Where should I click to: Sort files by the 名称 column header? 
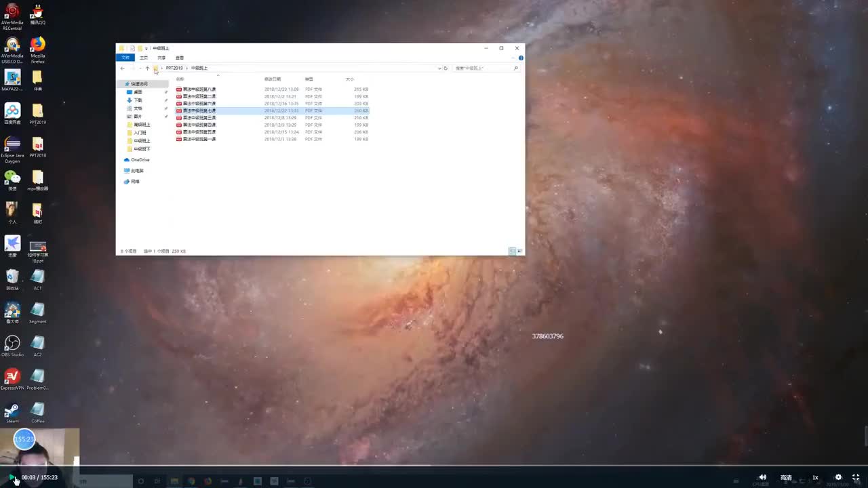point(180,79)
